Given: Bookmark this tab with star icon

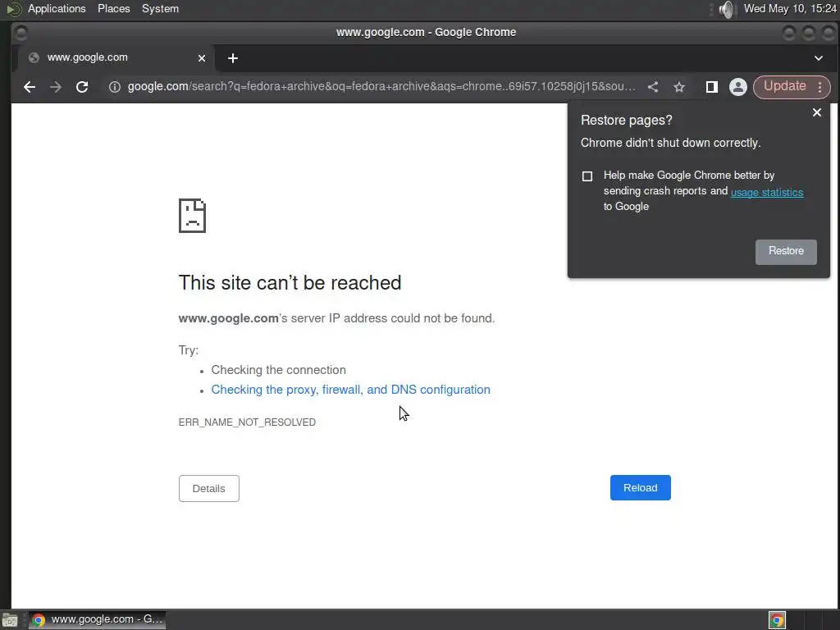Looking at the screenshot, I should click(x=679, y=87).
